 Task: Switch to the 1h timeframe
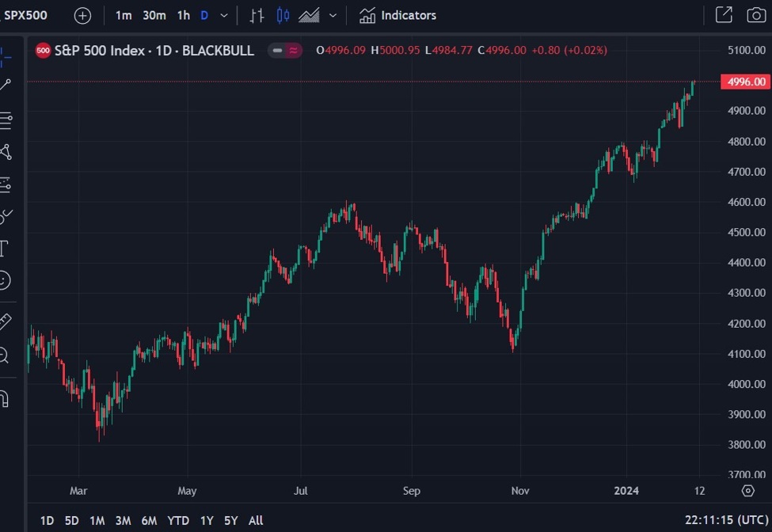click(183, 16)
